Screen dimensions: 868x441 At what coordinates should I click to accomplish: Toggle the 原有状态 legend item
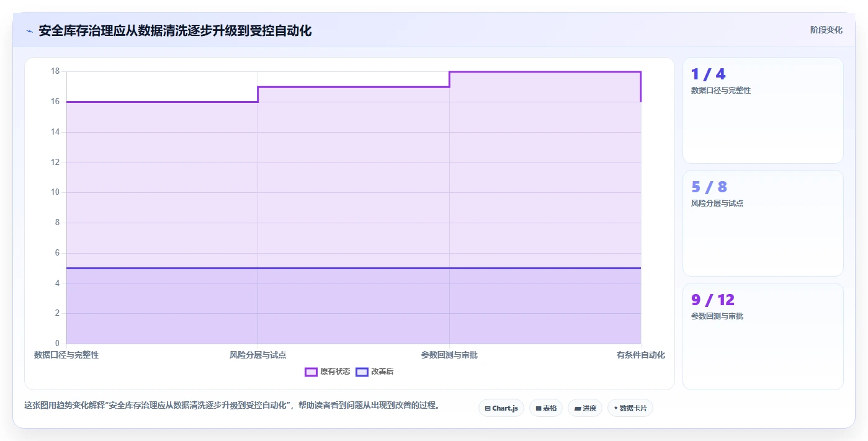[328, 372]
